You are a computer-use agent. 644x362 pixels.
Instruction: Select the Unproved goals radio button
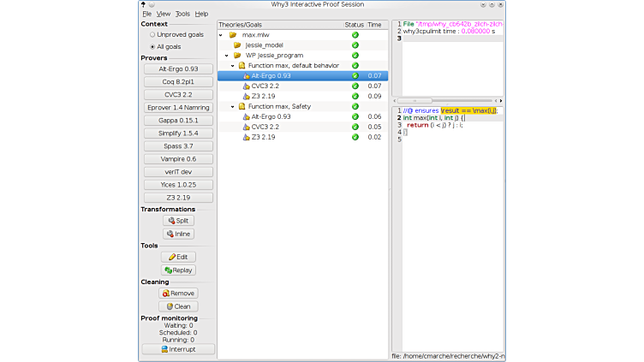tap(152, 34)
